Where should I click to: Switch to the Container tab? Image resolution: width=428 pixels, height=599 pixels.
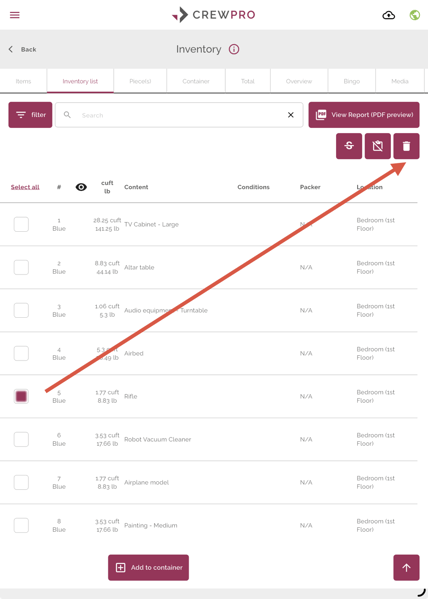196,81
